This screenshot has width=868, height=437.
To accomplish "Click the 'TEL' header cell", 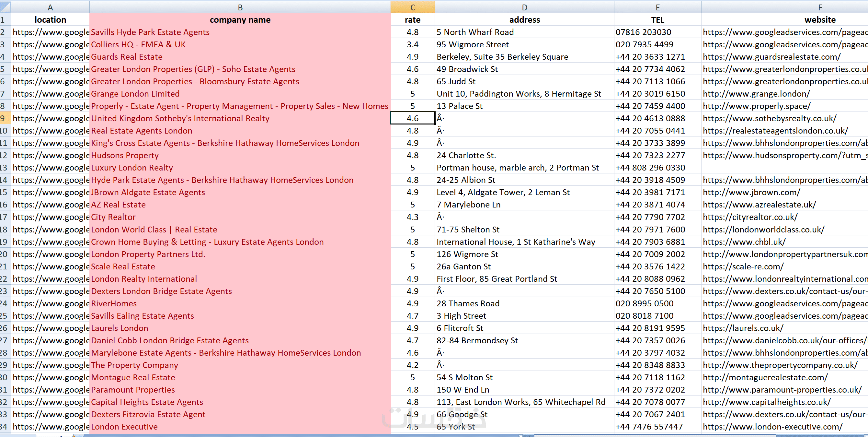I will point(657,19).
